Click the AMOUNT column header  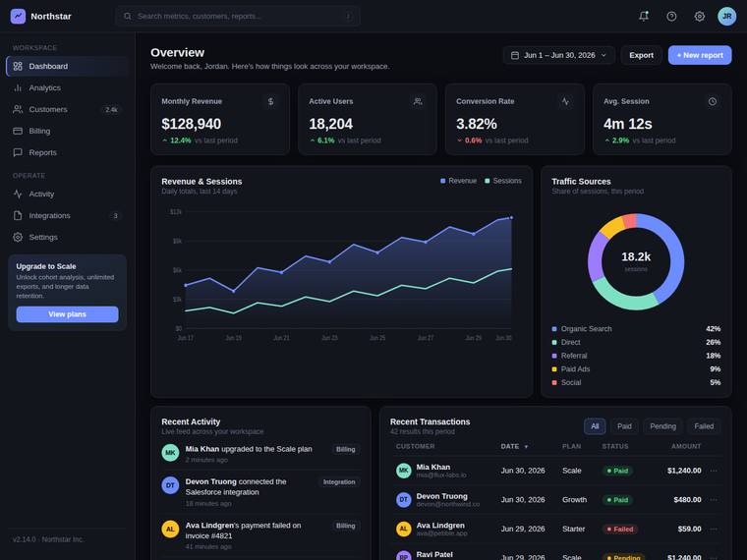tap(686, 446)
